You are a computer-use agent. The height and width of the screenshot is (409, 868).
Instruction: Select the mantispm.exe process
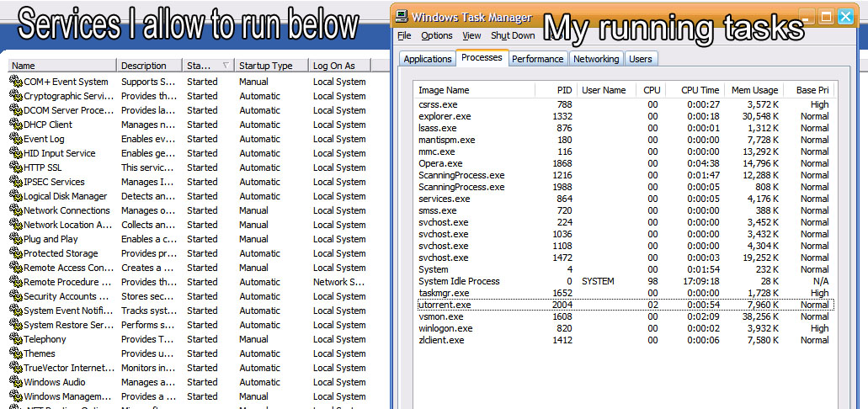624,140
